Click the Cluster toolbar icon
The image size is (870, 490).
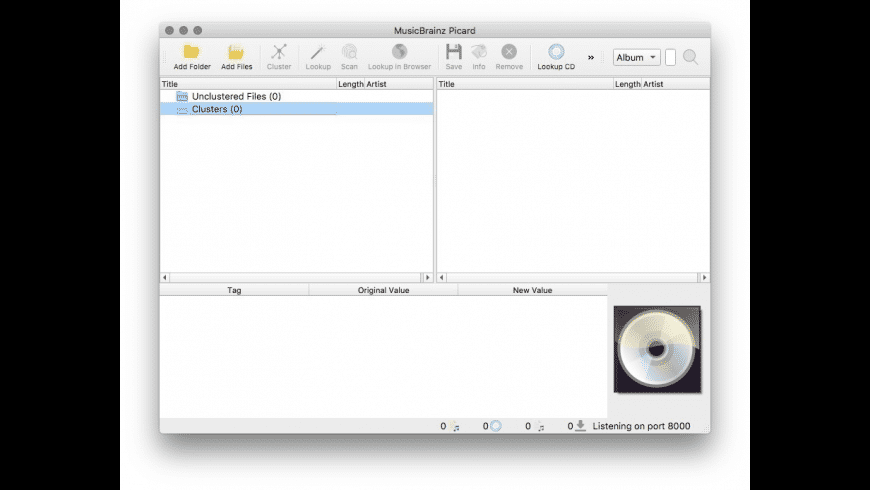click(x=279, y=52)
